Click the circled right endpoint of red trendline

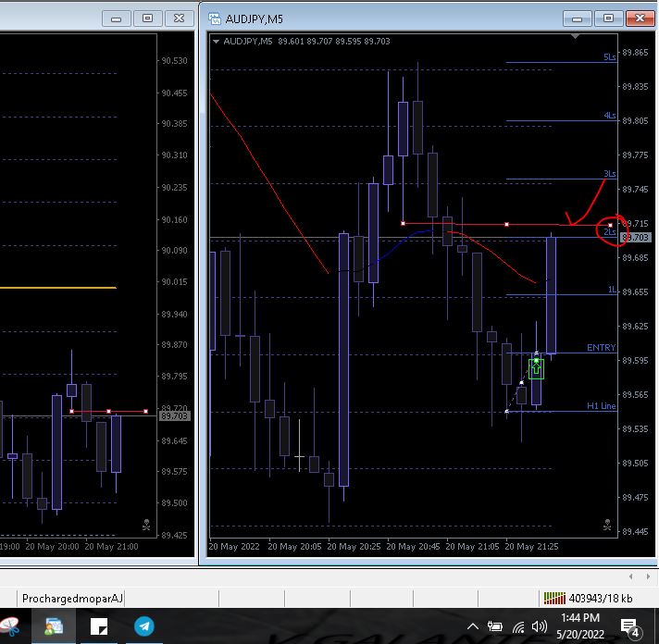[x=610, y=226]
